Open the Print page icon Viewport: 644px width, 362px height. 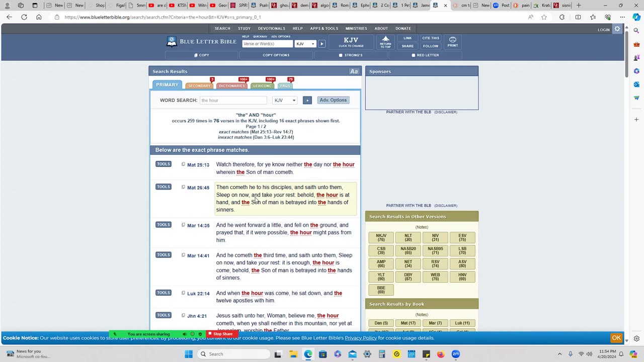[x=452, y=42]
